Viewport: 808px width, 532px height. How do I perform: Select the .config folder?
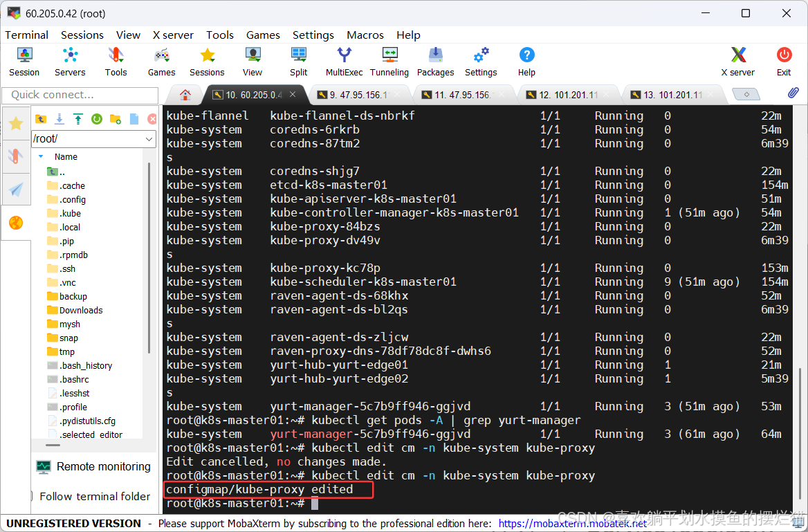[73, 199]
